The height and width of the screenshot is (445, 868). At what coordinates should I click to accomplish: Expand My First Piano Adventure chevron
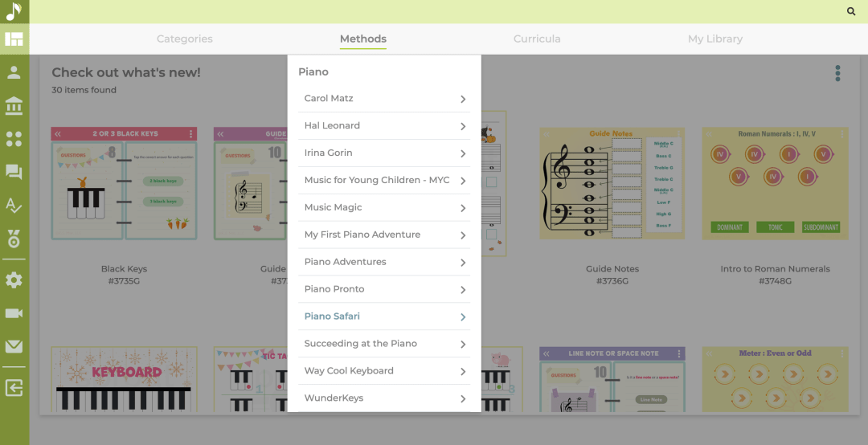coord(463,235)
